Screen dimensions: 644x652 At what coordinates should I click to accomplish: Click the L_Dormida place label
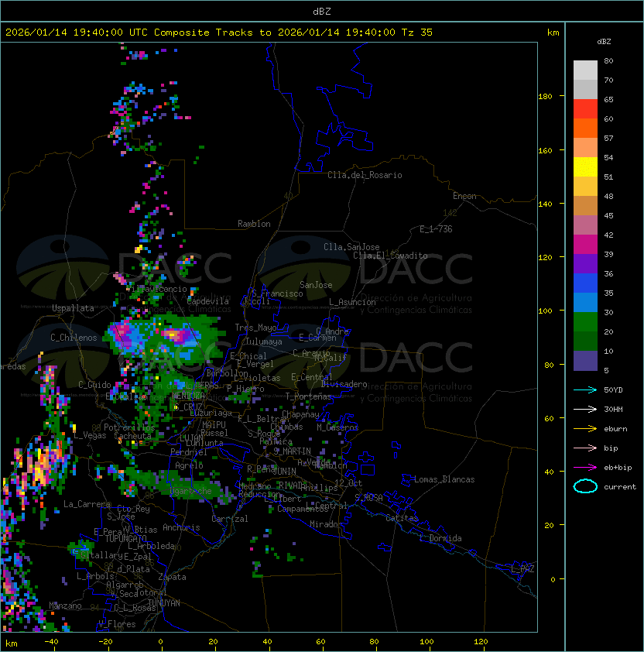[x=440, y=538]
